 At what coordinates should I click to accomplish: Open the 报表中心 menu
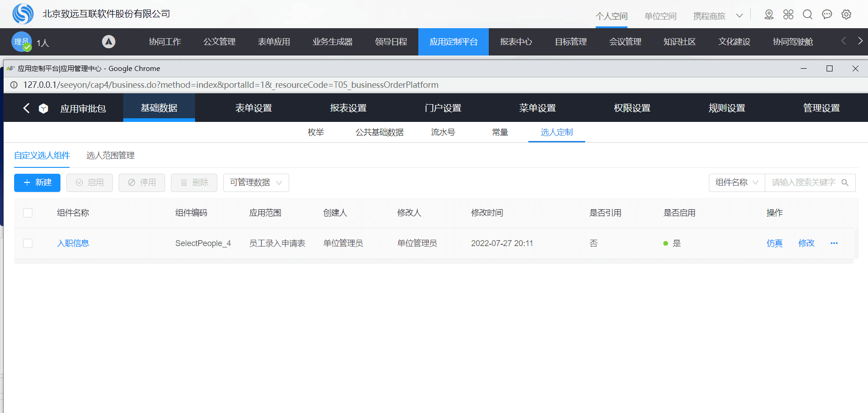coord(516,42)
